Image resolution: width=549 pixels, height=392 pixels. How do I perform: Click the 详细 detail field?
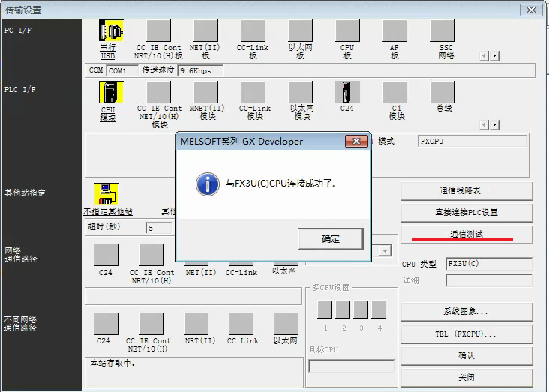pyautogui.click(x=489, y=280)
